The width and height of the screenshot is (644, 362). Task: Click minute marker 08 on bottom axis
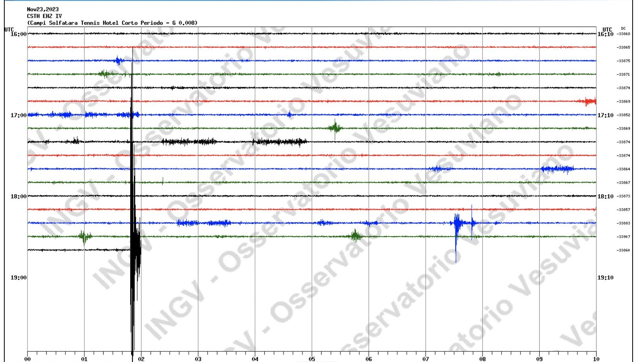482,359
